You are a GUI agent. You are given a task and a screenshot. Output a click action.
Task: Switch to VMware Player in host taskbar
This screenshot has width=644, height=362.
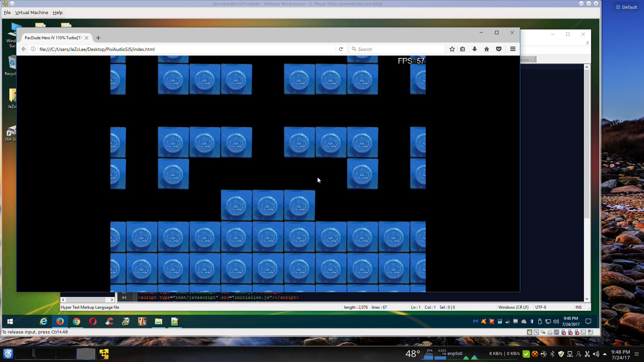pos(104,354)
